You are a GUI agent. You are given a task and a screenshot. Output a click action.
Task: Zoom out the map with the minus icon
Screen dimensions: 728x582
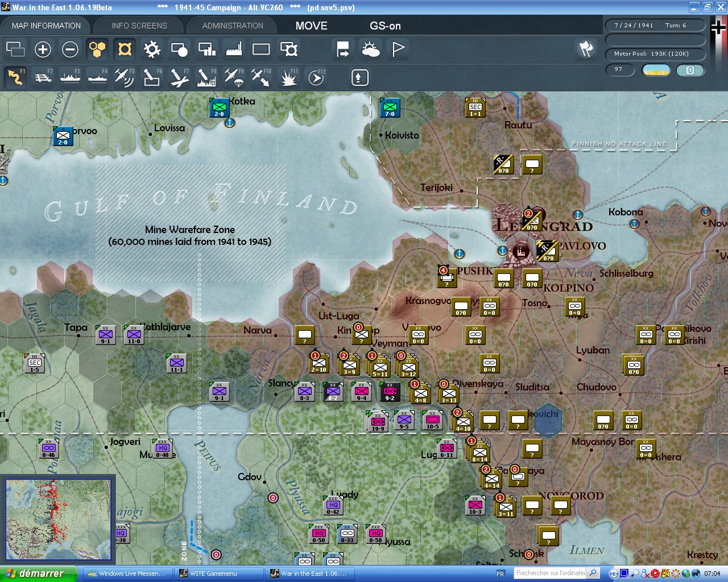70,49
